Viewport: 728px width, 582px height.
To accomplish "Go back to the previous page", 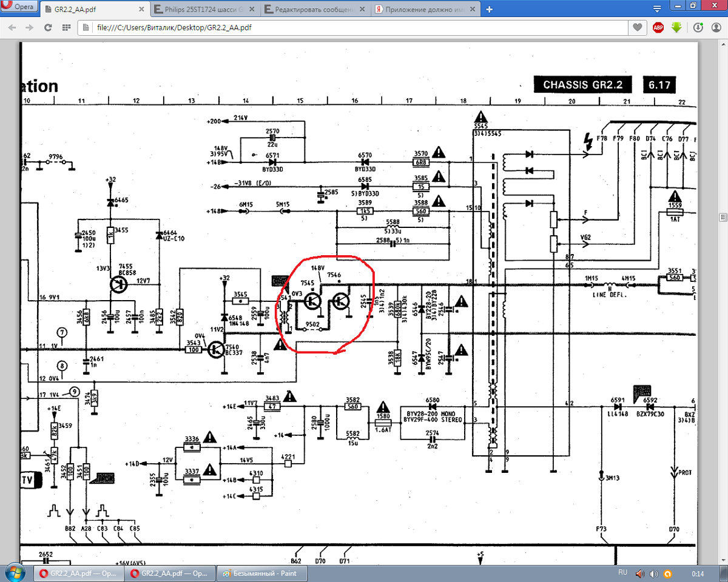I will pyautogui.click(x=13, y=28).
